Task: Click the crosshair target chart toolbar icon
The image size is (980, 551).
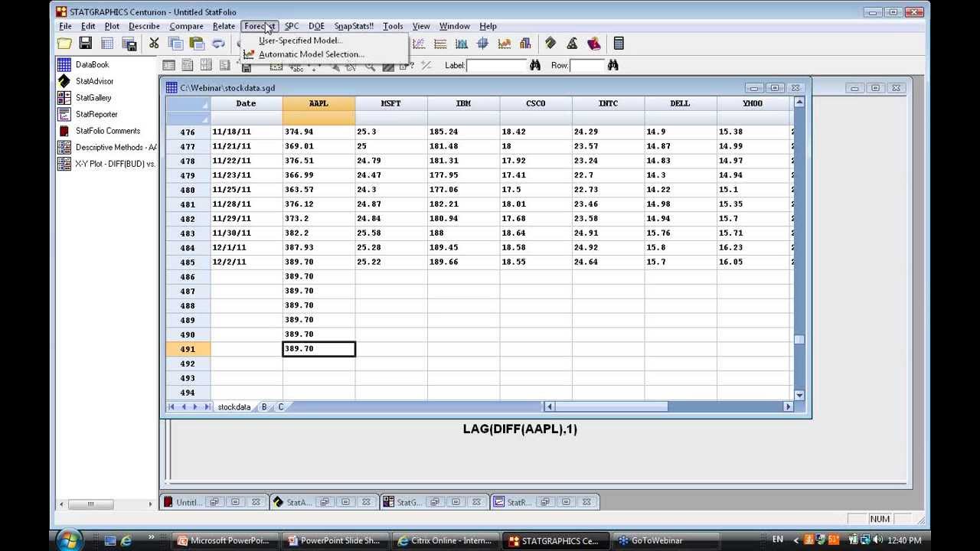Action: (x=482, y=44)
